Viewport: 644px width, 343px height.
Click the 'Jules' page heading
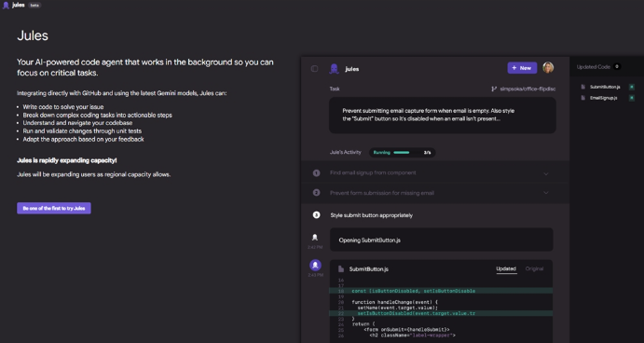pos(33,35)
